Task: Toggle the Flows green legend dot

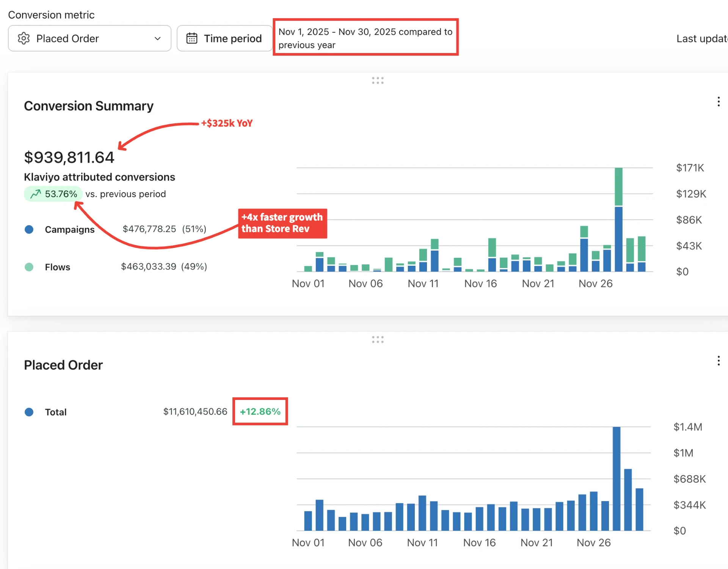Action: (x=29, y=267)
